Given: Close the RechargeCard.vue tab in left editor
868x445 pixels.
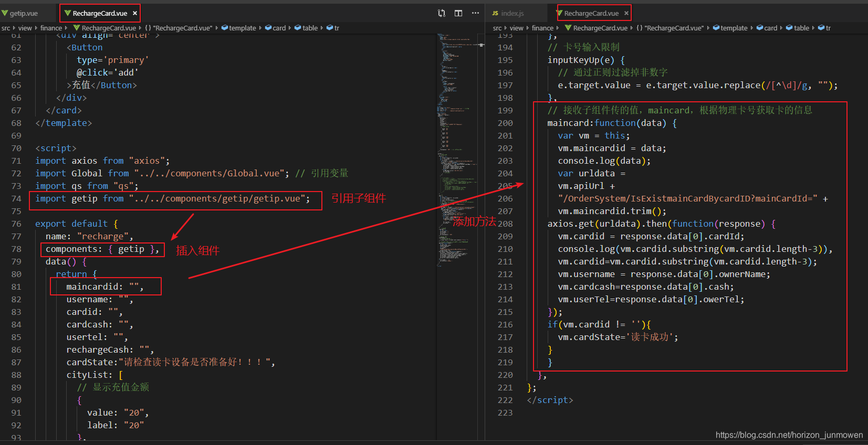Looking at the screenshot, I should point(135,13).
